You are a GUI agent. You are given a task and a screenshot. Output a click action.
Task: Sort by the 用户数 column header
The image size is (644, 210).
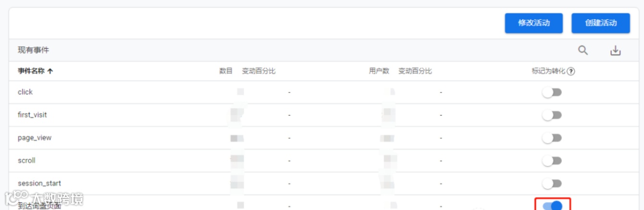(379, 71)
